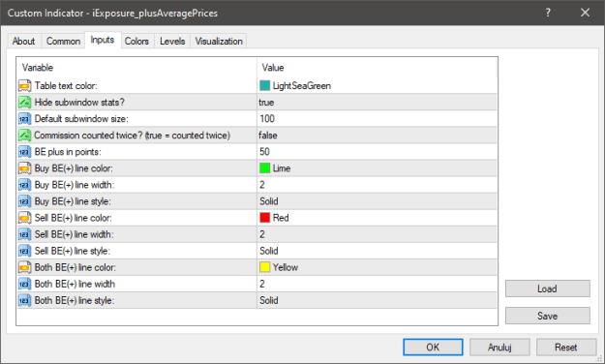This screenshot has height=364, width=605.
Task: Pick the LightSeaGreen color swatch
Action: pyautogui.click(x=264, y=85)
